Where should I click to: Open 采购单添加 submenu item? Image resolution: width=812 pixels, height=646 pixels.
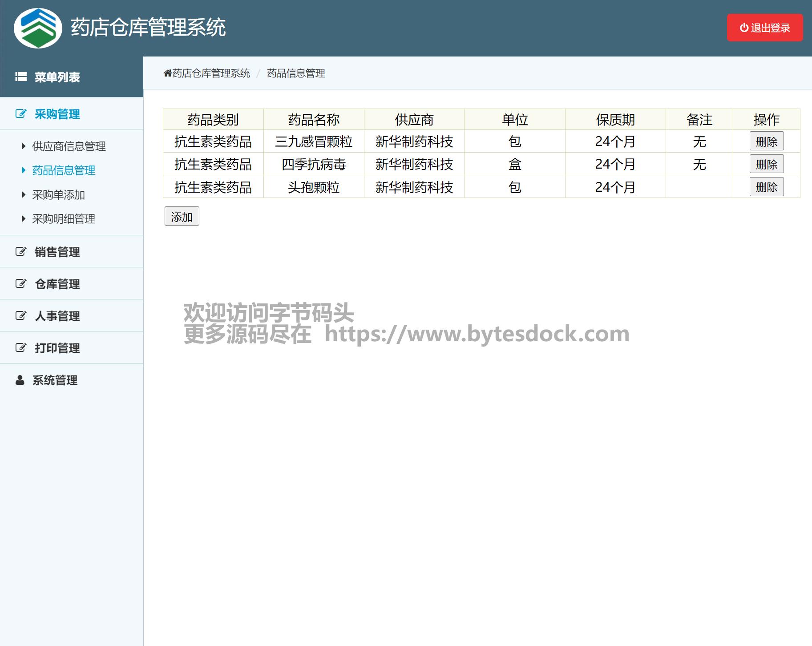58,195
